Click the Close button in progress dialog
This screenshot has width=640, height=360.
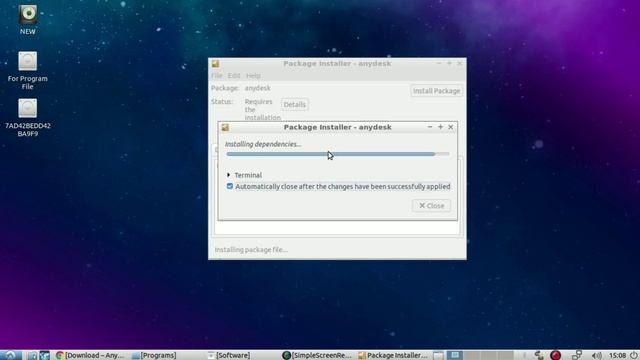431,206
